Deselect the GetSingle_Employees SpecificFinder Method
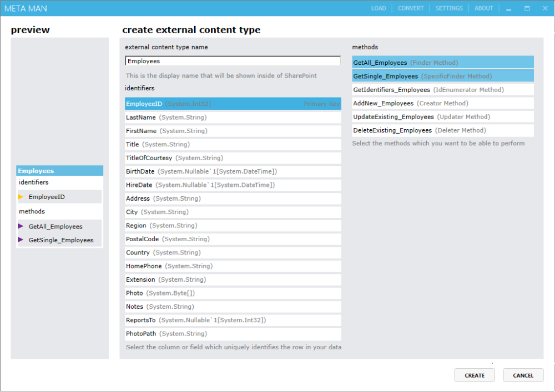 (442, 76)
